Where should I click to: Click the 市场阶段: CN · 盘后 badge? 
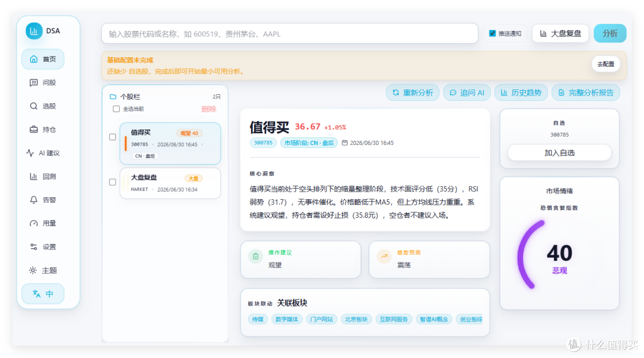(309, 143)
